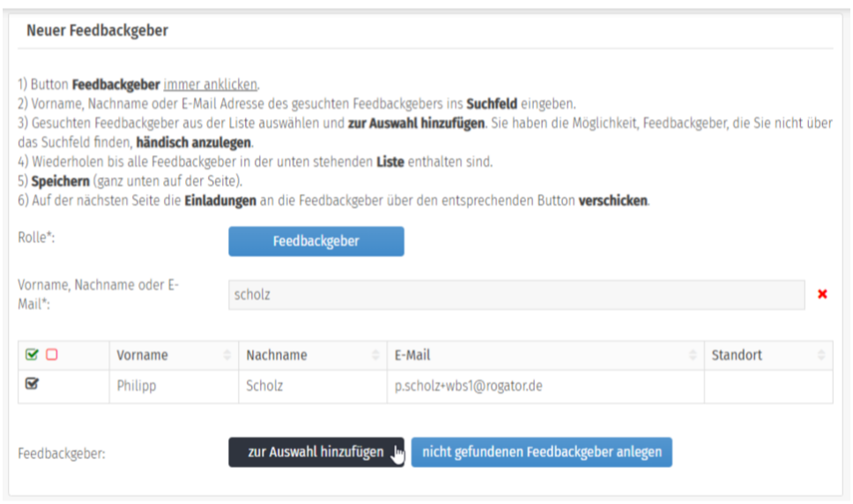Click the sort arrows in Vorname column
This screenshot has width=853, height=504.
[x=228, y=355]
